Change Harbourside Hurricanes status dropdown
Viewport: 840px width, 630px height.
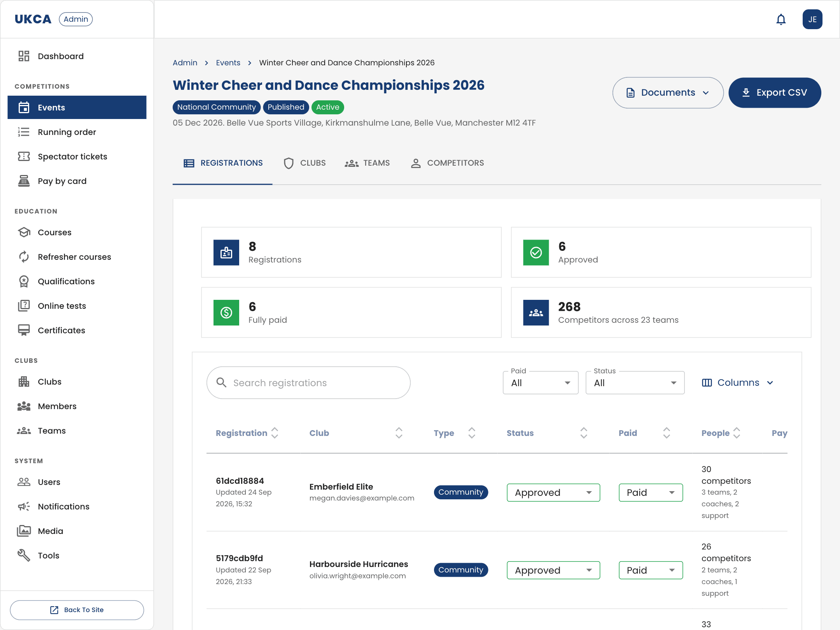553,570
